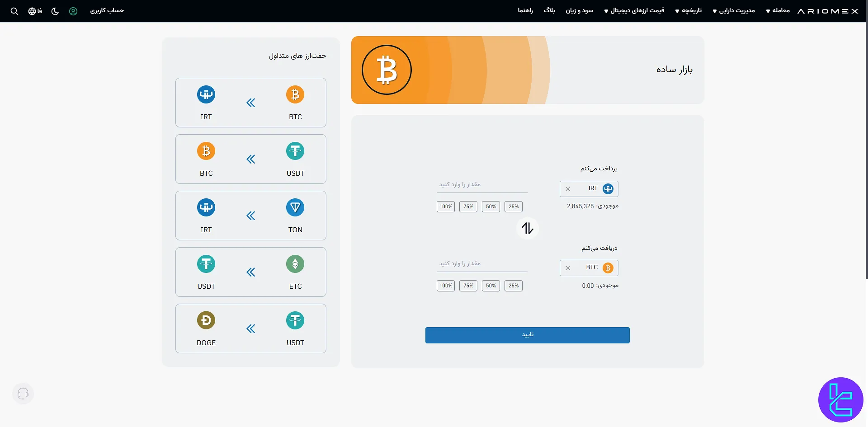Click the payment amount input field
868x427 pixels.
tap(481, 184)
